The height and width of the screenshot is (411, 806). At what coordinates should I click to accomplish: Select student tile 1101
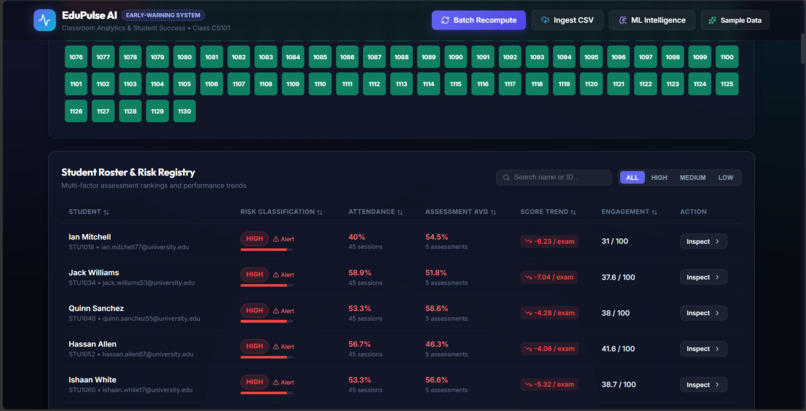(x=76, y=84)
